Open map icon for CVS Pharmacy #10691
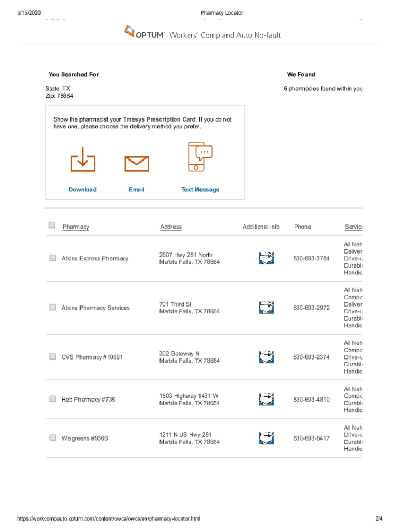The height and width of the screenshot is (532, 400). pyautogui.click(x=266, y=357)
